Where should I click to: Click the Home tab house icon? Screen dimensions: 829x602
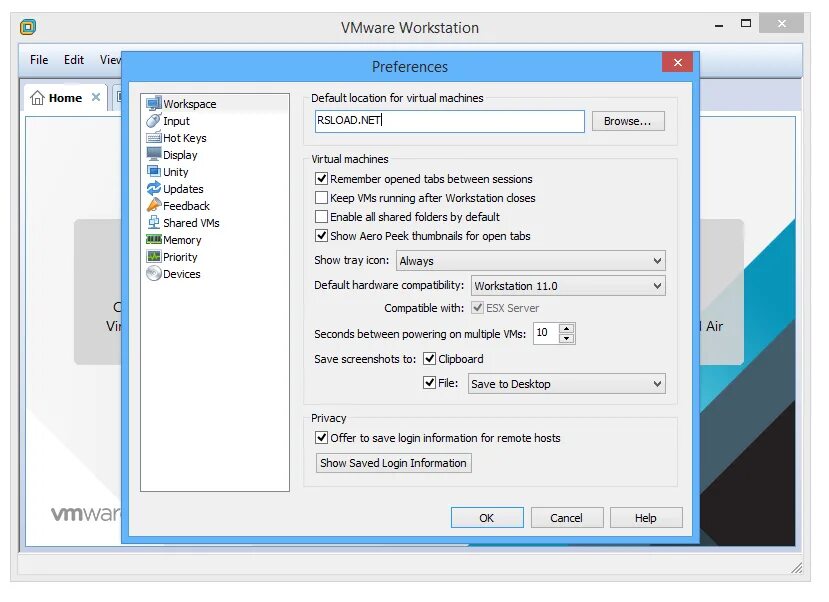click(x=37, y=98)
